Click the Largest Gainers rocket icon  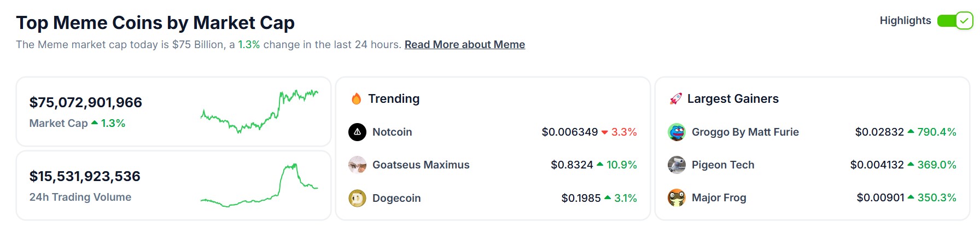[676, 99]
